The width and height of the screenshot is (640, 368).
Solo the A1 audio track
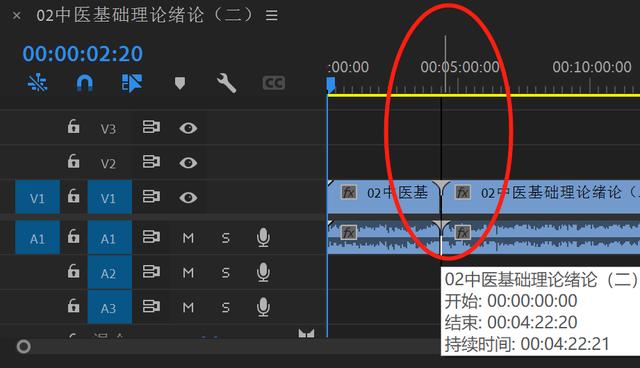[225, 237]
